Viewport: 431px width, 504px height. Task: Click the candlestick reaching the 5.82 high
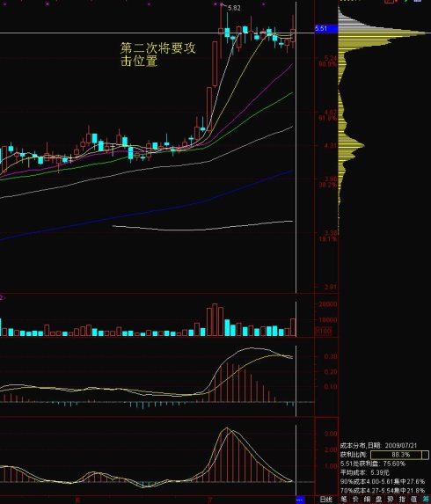coord(221,31)
